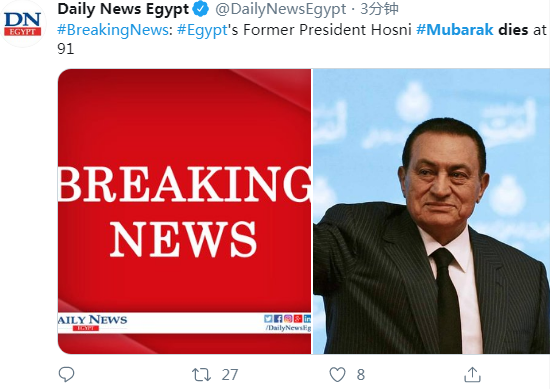Open the #Egypt hashtag link
This screenshot has width=550, height=389.
point(202,31)
